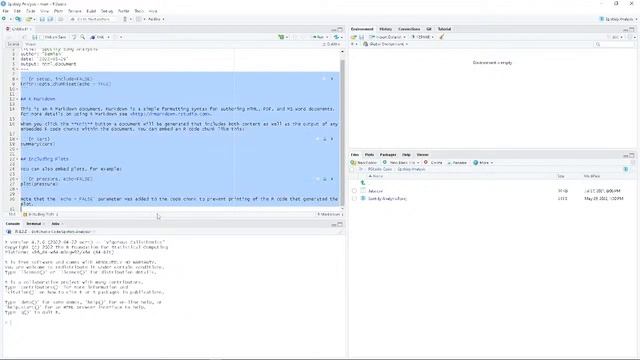The width and height of the screenshot is (640, 360).
Task: Switch editor to Source mode
Action: (13, 44)
